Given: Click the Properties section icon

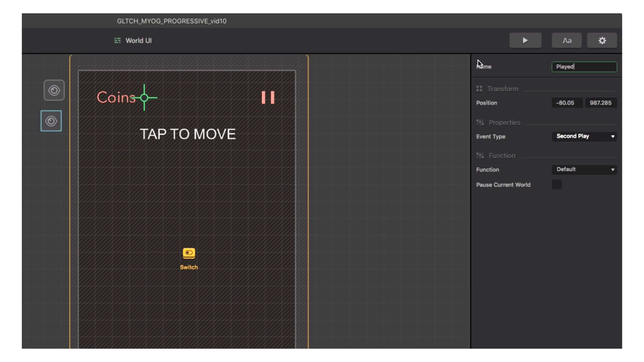Looking at the screenshot, I should 479,123.
